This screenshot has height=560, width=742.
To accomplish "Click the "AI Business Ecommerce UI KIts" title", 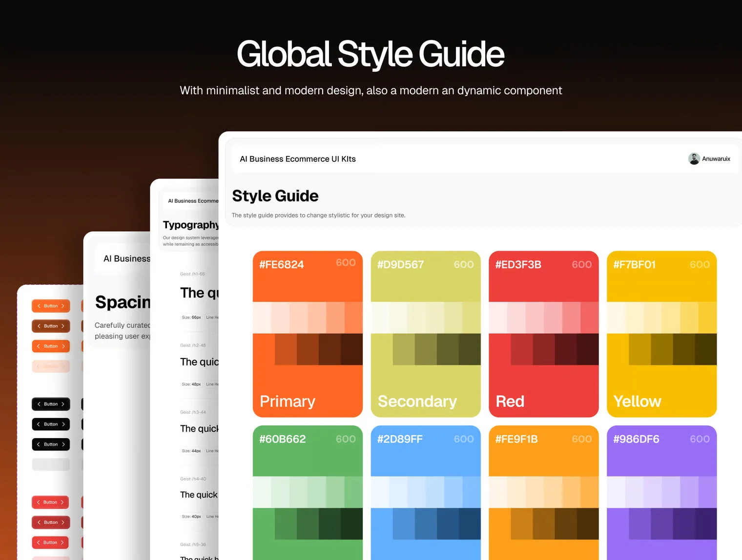I will point(298,159).
